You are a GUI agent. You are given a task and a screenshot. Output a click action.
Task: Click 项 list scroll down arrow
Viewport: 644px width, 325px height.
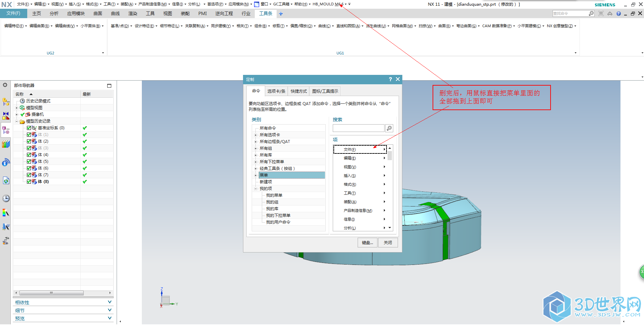(x=390, y=228)
